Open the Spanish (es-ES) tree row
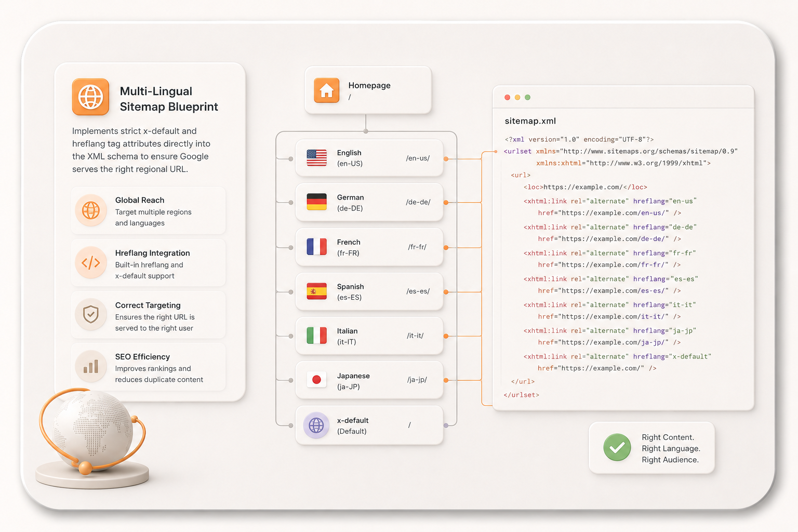 369,291
